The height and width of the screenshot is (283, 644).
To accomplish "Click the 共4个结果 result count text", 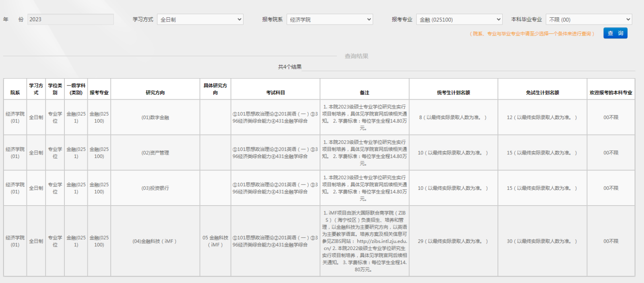I will pos(290,67).
